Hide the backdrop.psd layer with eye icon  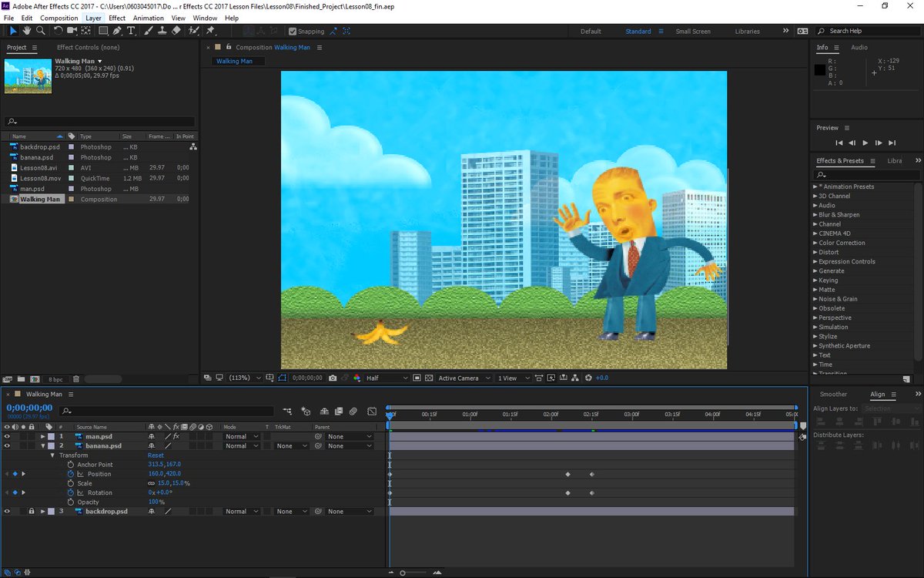coord(7,511)
